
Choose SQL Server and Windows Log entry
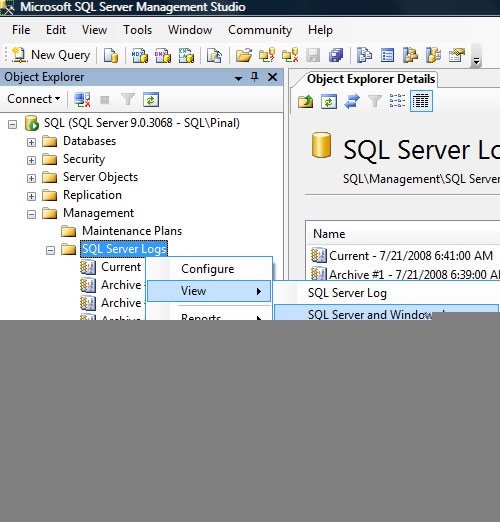pos(387,313)
